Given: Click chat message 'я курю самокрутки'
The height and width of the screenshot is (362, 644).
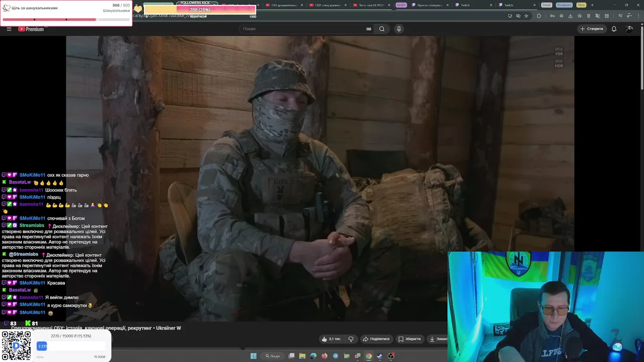Looking at the screenshot, I should [x=67, y=305].
